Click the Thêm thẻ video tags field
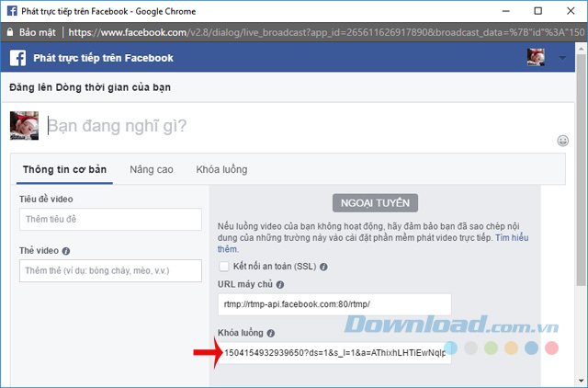 point(110,270)
